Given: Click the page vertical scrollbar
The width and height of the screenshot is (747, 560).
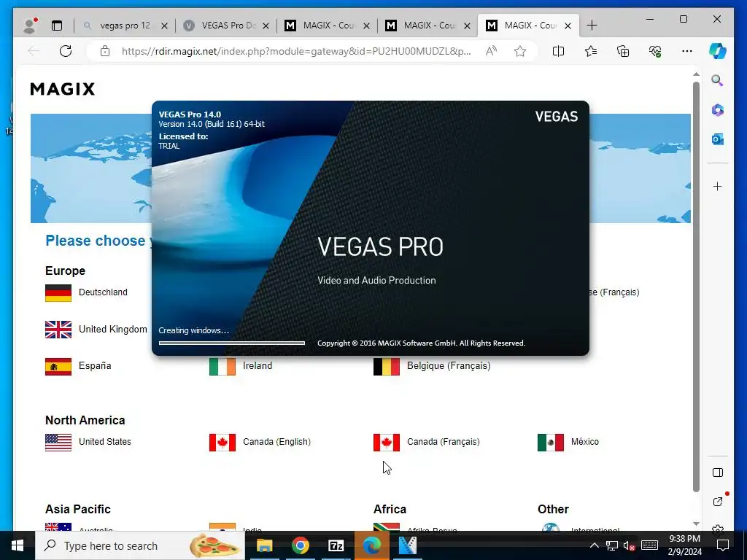Looking at the screenshot, I should click(x=696, y=287).
